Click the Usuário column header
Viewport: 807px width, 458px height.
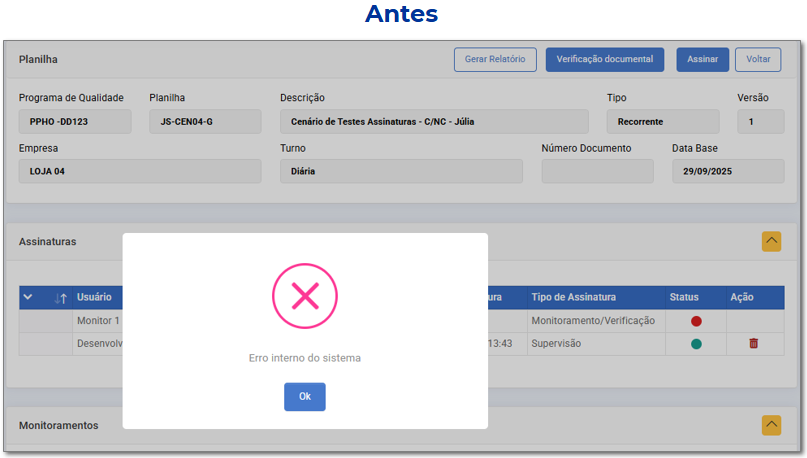tap(94, 297)
